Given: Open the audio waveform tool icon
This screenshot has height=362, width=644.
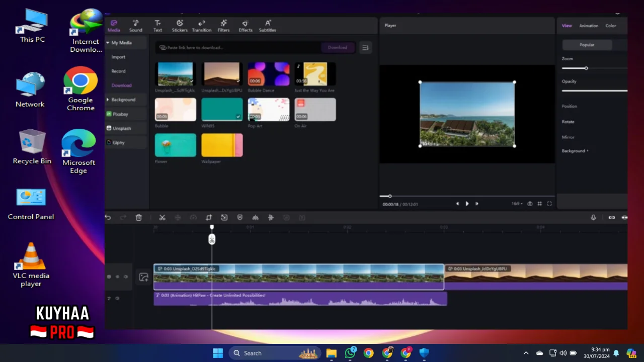Looking at the screenshot, I should pos(255,217).
